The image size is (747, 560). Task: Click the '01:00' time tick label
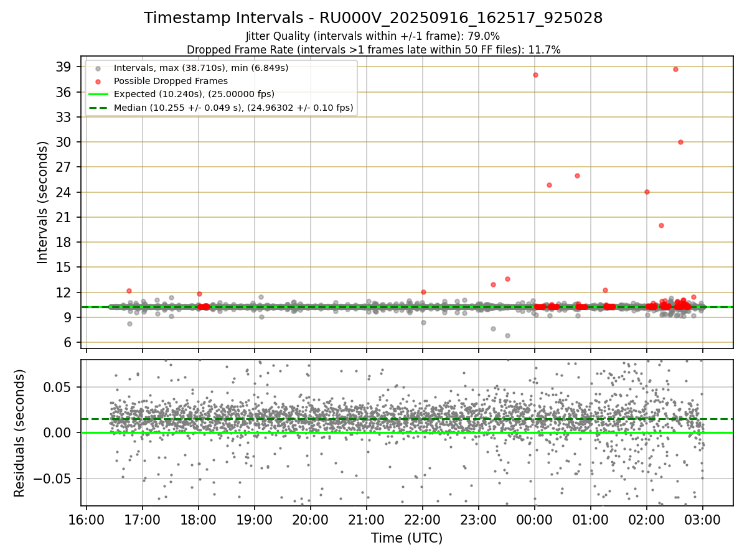click(591, 520)
